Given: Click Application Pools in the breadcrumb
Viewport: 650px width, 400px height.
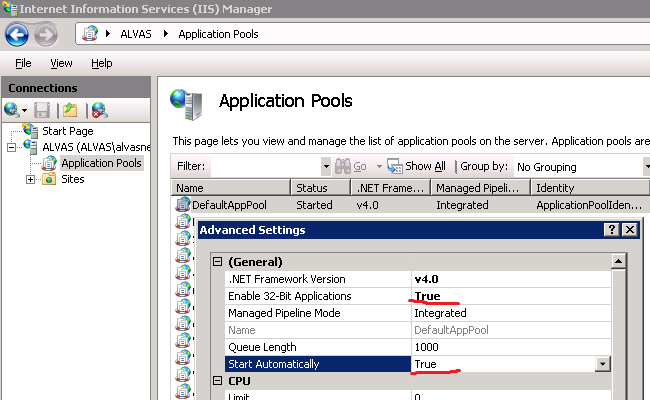Looking at the screenshot, I should (x=218, y=34).
